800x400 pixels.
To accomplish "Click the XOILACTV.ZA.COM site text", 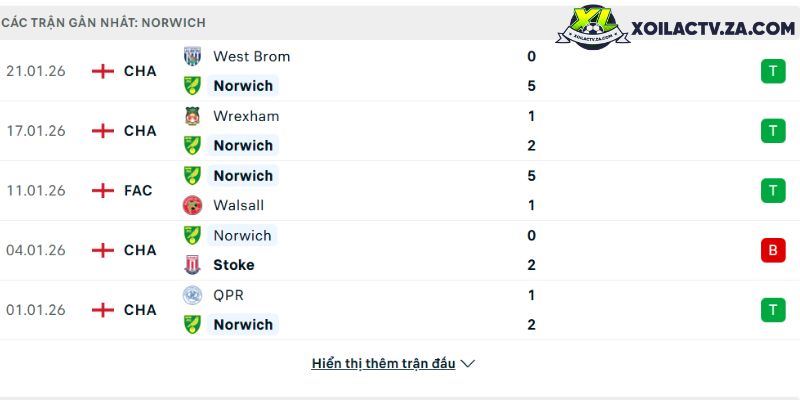I will click(713, 29).
